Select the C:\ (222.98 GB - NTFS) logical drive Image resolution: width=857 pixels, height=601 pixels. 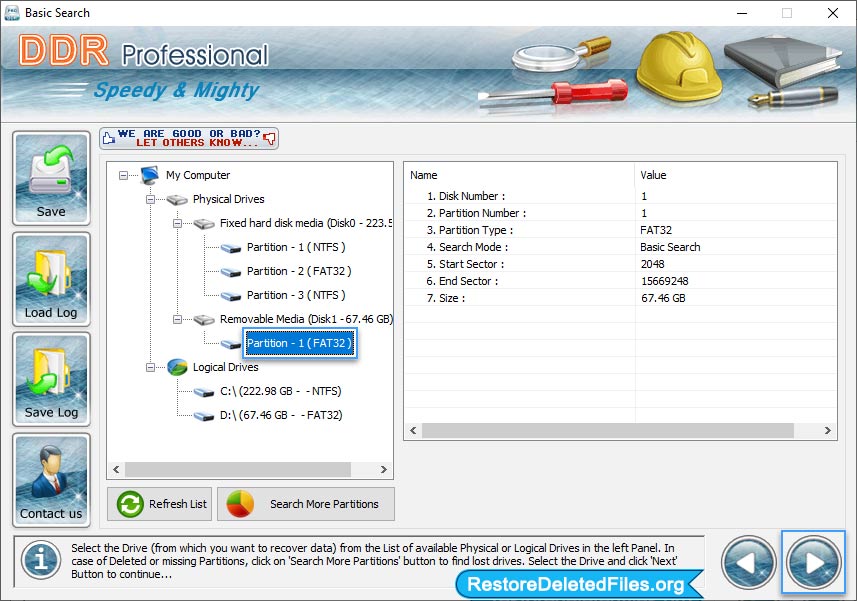point(280,391)
